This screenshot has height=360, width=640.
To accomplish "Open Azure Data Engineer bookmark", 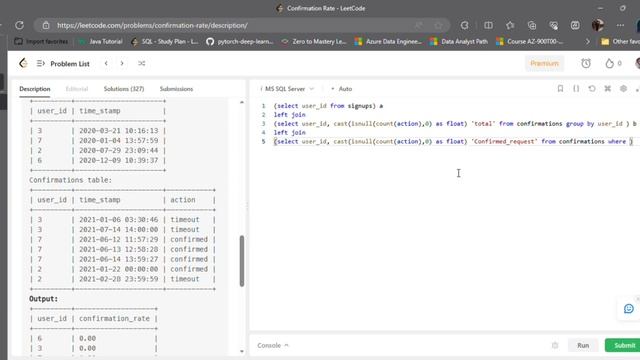I will [388, 41].
